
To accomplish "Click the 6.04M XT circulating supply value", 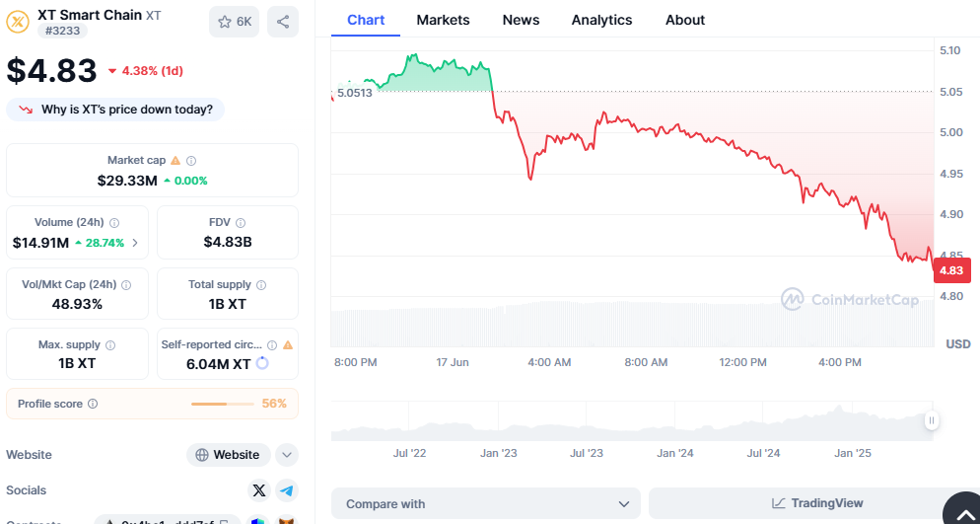I will pos(219,364).
